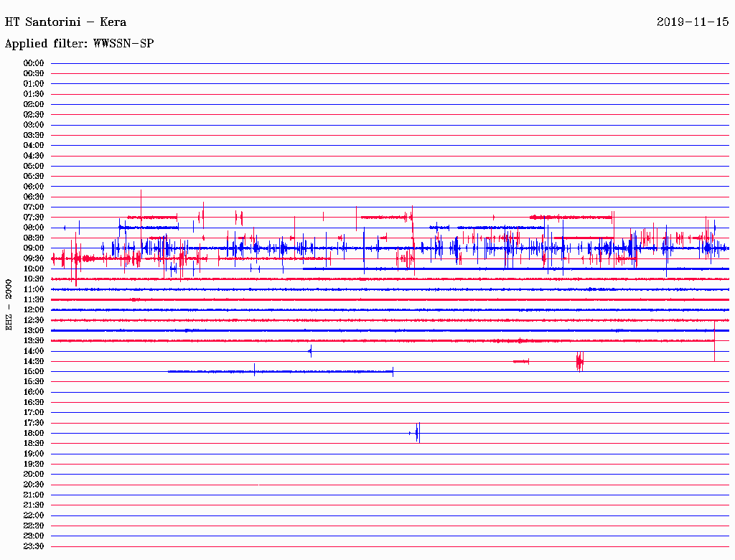Select the 13:00 time label
Screen dimensions: 735x560
coord(33,330)
